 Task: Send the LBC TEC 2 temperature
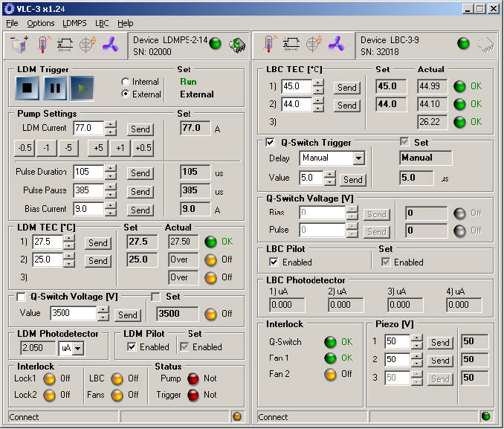pyautogui.click(x=347, y=105)
